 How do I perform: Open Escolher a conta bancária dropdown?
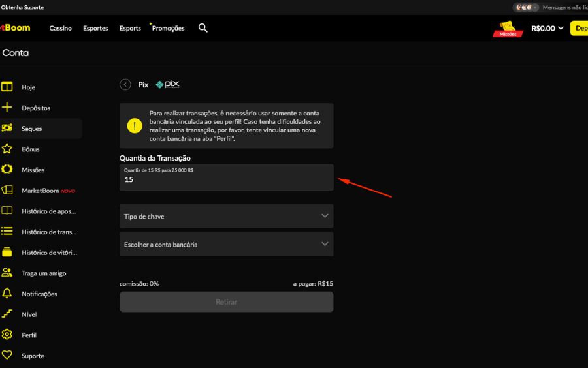coord(226,244)
